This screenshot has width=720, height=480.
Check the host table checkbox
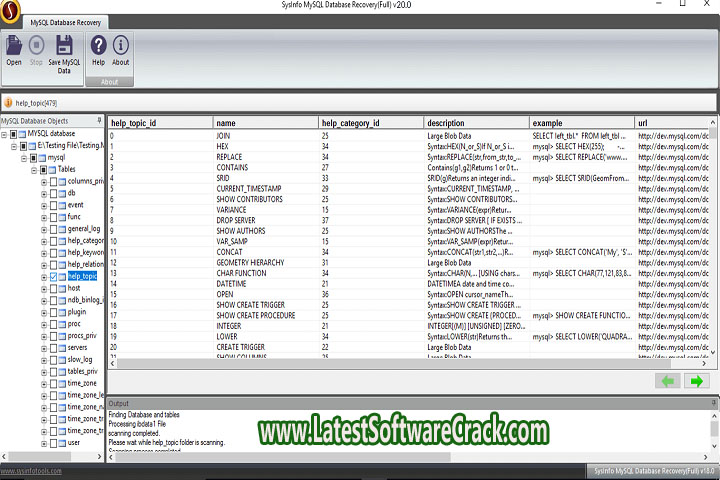(x=53, y=288)
